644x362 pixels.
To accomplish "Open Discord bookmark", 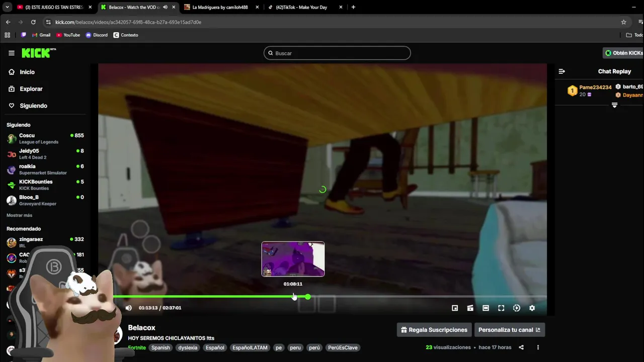I will click(x=97, y=35).
